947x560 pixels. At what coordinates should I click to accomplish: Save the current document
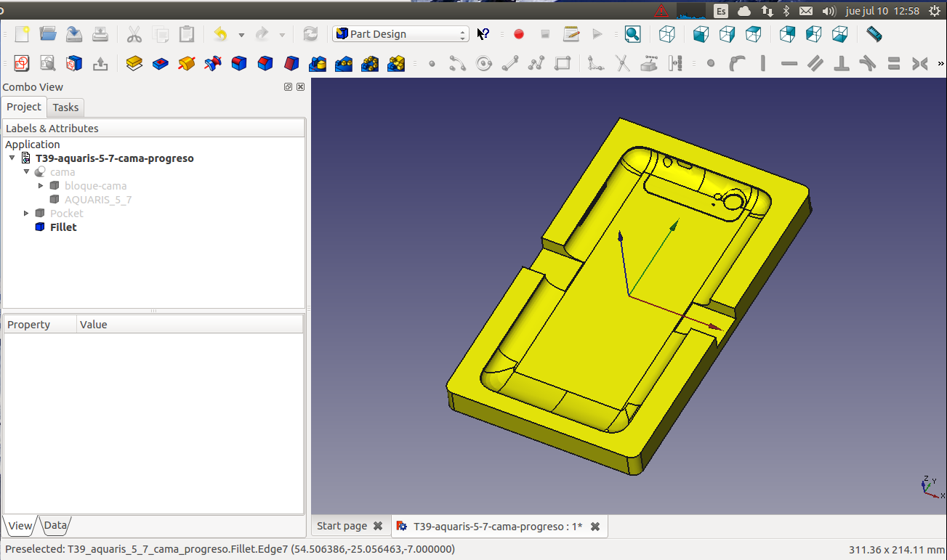tap(74, 34)
